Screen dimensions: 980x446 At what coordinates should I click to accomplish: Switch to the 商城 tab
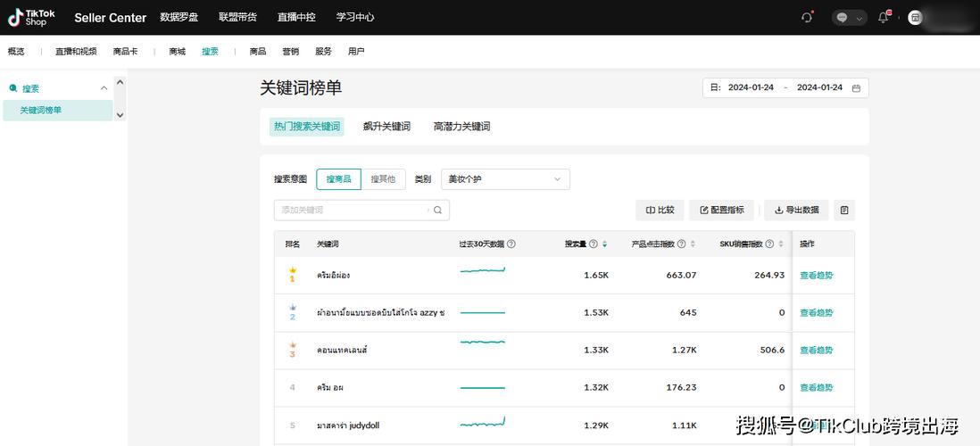[177, 52]
